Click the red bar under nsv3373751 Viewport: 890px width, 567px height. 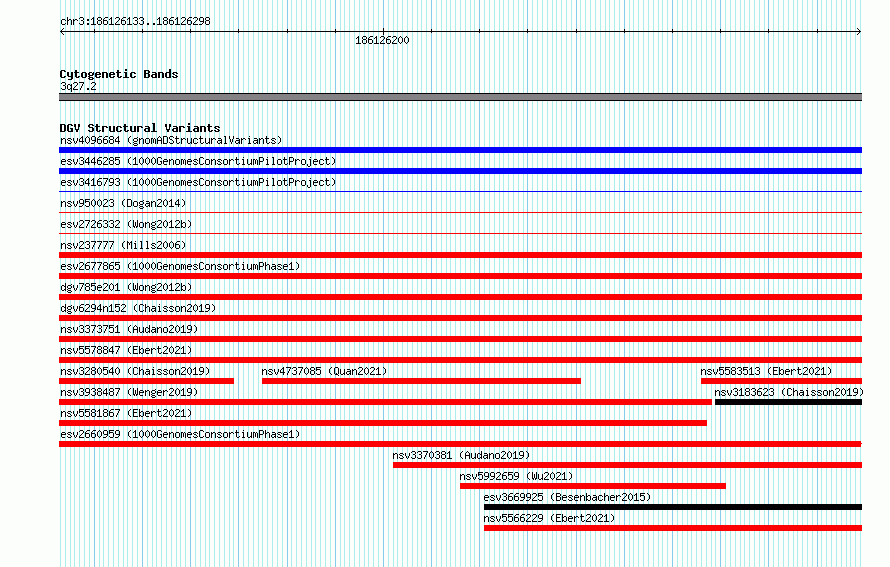(x=460, y=339)
